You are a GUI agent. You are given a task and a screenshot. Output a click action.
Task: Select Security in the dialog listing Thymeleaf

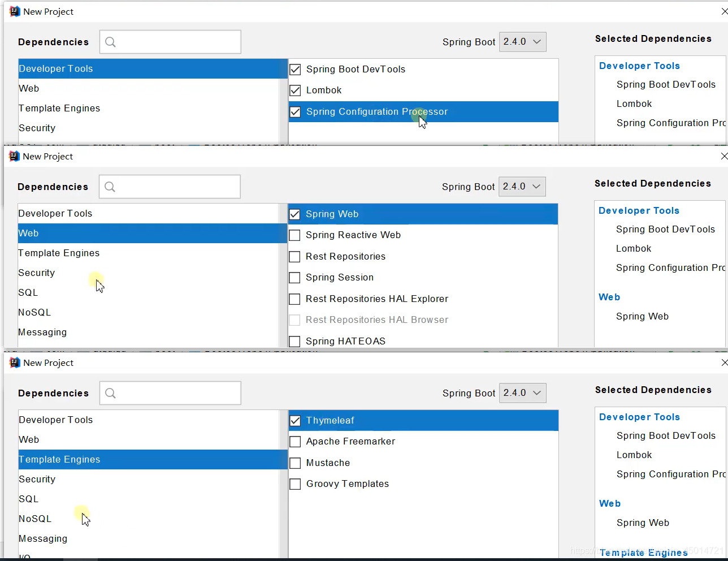[x=149, y=479]
